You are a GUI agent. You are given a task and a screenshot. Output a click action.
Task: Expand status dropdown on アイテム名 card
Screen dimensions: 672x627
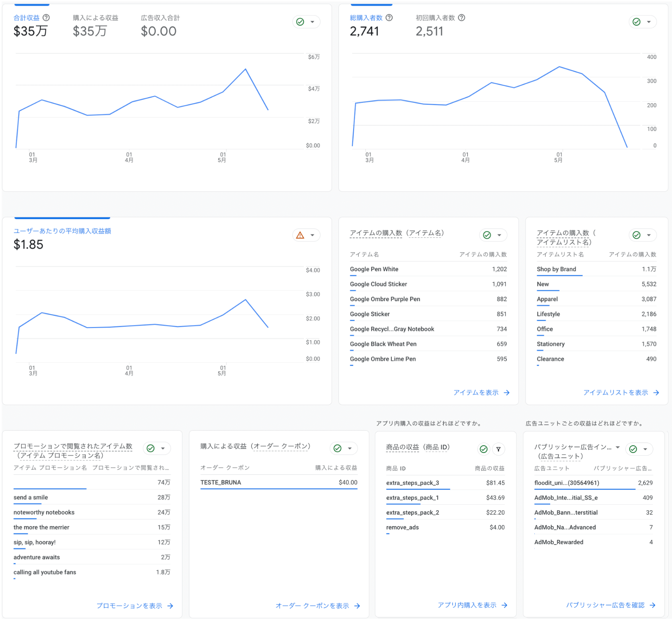coord(499,235)
